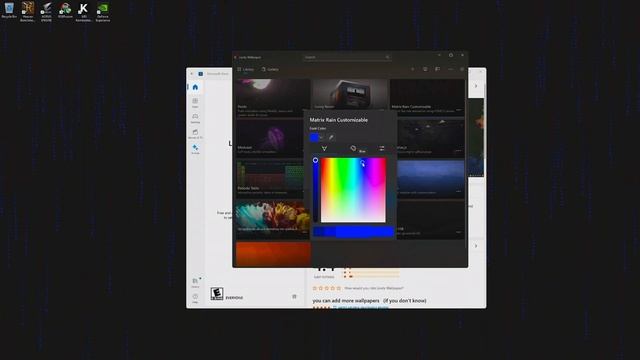Switch to the Gallery tab in Lively

(x=270, y=69)
